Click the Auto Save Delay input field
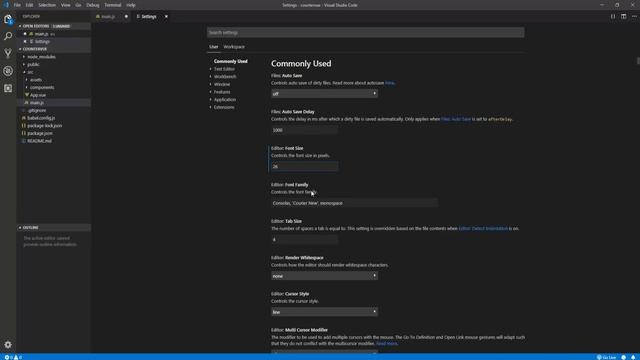This screenshot has width=640, height=360. pos(304,130)
